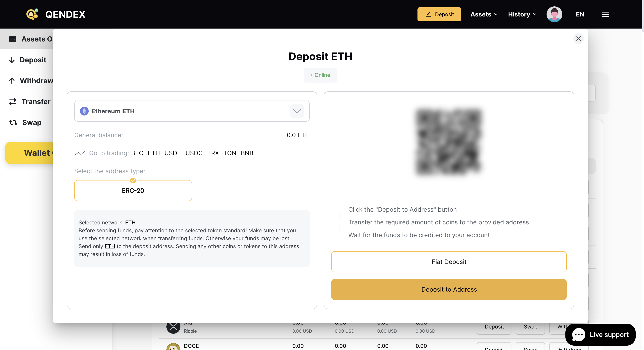
Task: Click the Assets Overview wallet icon
Action: click(13, 39)
